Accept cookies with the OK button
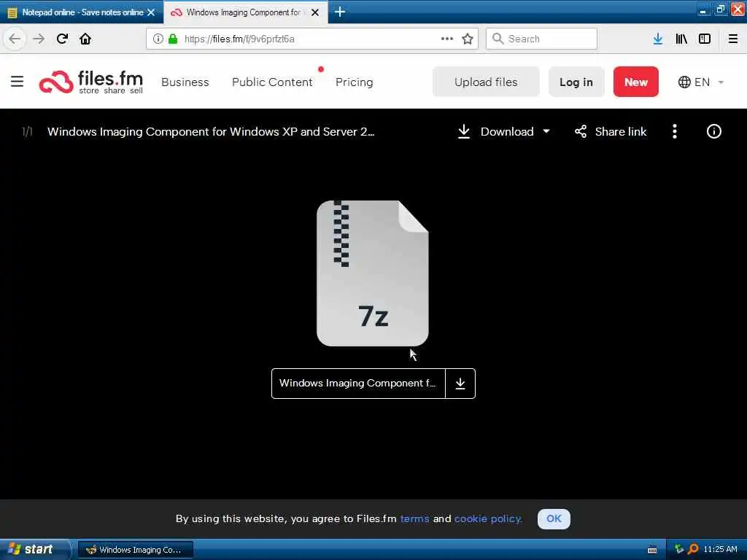 (x=554, y=518)
